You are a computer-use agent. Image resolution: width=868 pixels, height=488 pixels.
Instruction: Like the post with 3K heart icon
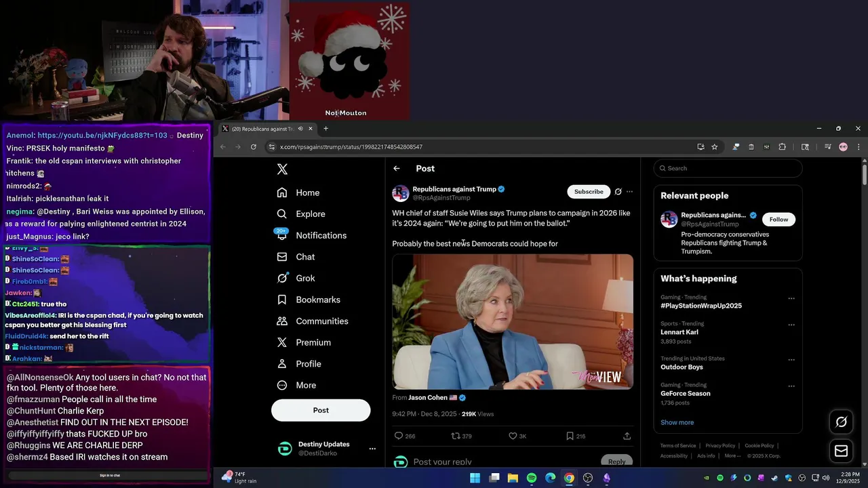pyautogui.click(x=517, y=436)
